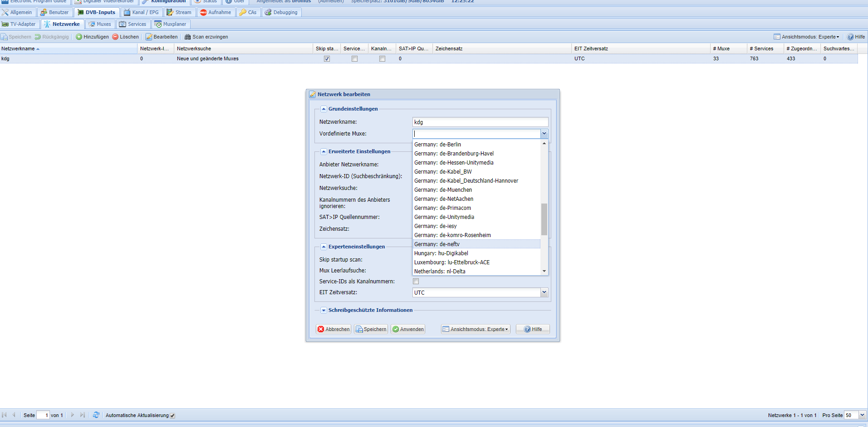The height and width of the screenshot is (427, 868).
Task: Enable Service-IDs als Kanalnummern checkbox
Action: click(x=416, y=281)
